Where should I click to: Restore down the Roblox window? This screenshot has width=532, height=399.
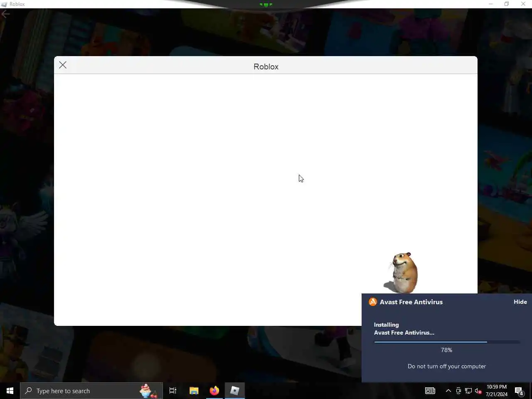507,4
